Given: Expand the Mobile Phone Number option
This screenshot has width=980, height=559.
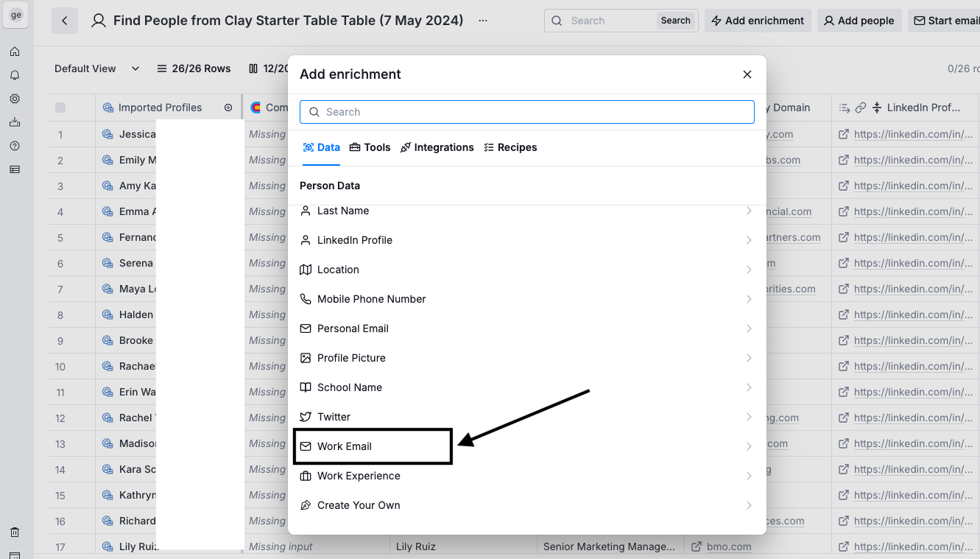Looking at the screenshot, I should (x=526, y=299).
